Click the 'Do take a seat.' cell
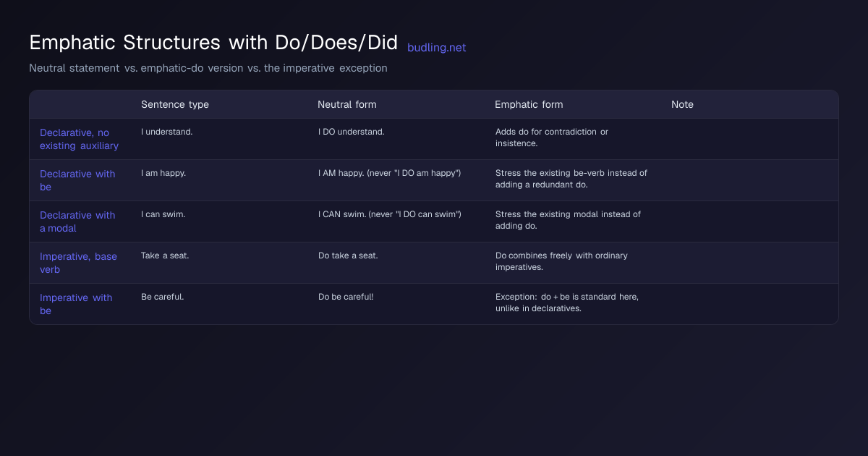The width and height of the screenshot is (868, 456). 348,256
